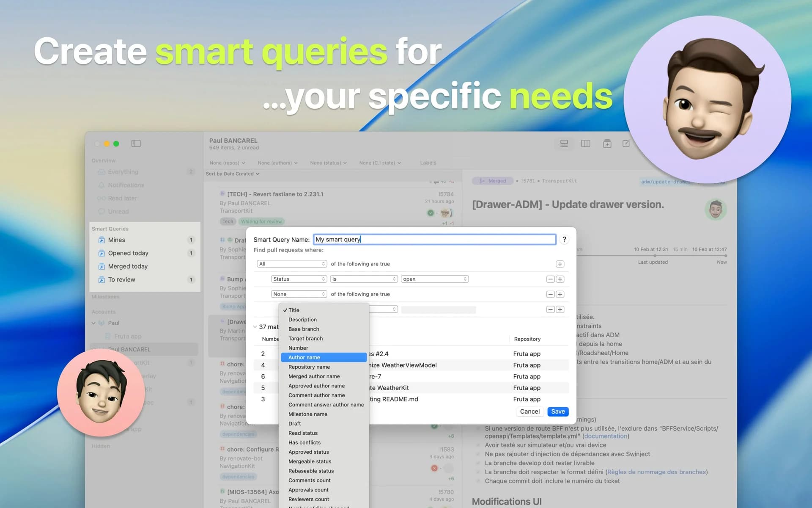The height and width of the screenshot is (508, 812).
Task: Click the Mines smart query icon
Action: tap(101, 240)
